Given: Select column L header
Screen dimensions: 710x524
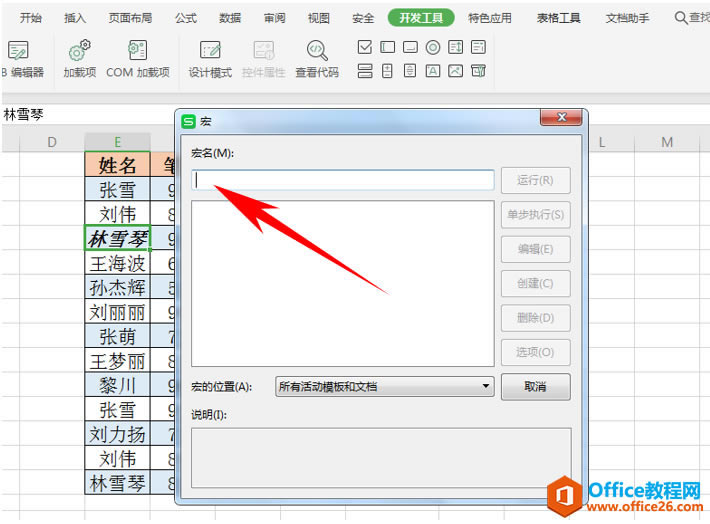Looking at the screenshot, I should click(602, 142).
